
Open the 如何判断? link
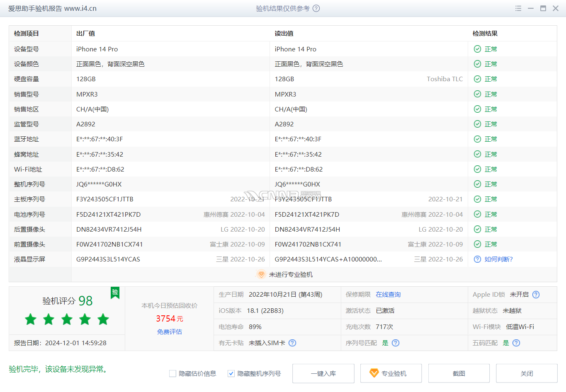(x=499, y=259)
